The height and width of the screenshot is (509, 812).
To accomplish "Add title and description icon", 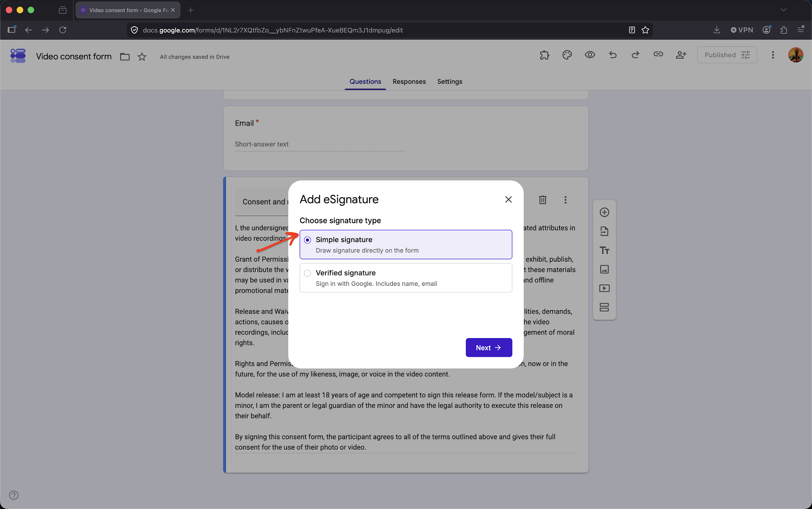I will pyautogui.click(x=604, y=250).
